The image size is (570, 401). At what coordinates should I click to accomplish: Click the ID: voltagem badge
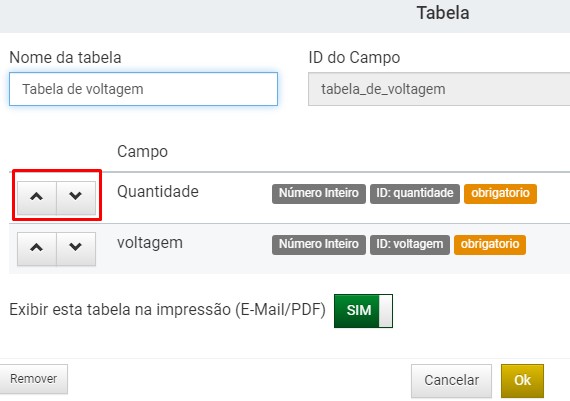pyautogui.click(x=410, y=244)
